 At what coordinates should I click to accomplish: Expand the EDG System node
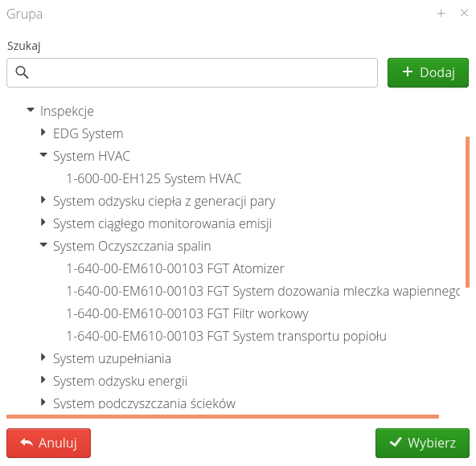pos(43,133)
